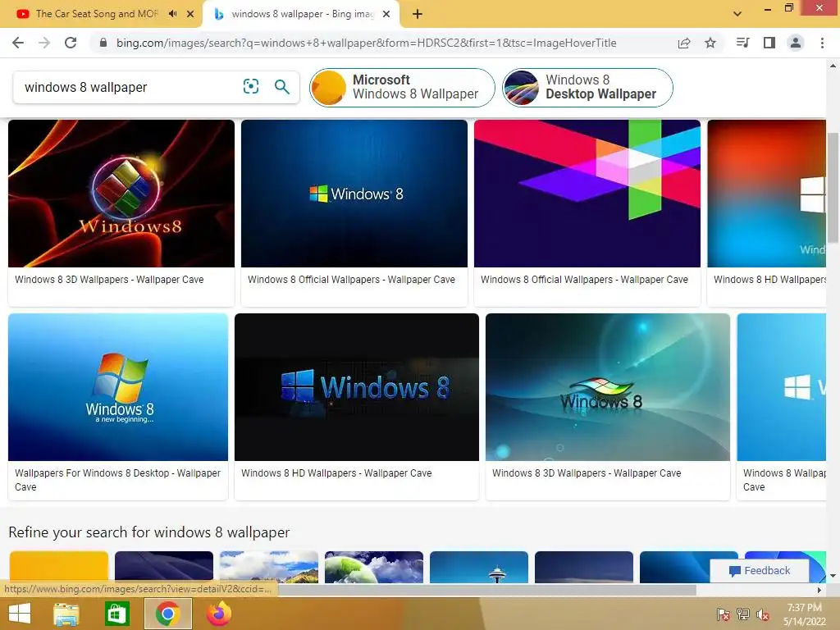Image resolution: width=840 pixels, height=630 pixels.
Task: Share this page via share icon
Action: click(x=684, y=43)
